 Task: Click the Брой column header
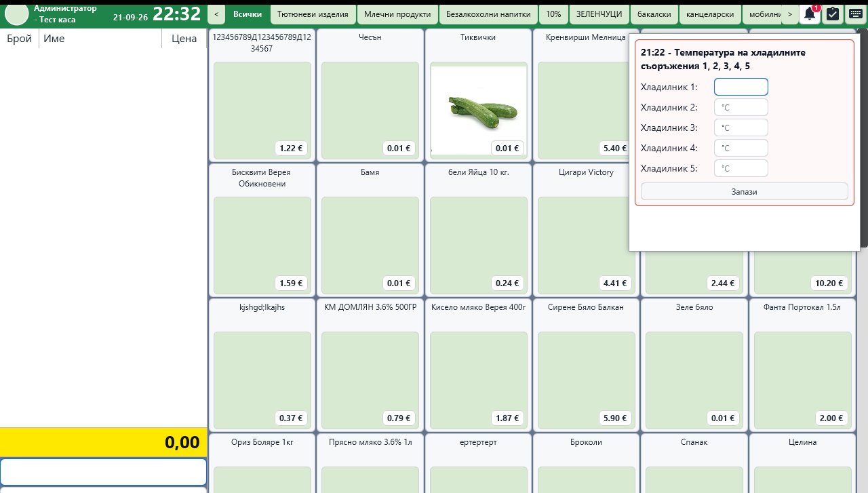[x=19, y=39]
